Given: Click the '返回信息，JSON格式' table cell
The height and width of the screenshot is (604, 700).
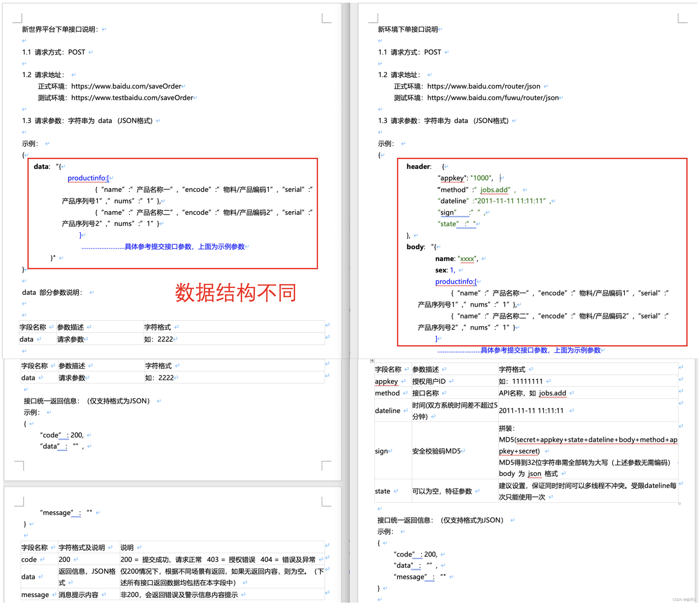Looking at the screenshot, I should click(89, 577).
